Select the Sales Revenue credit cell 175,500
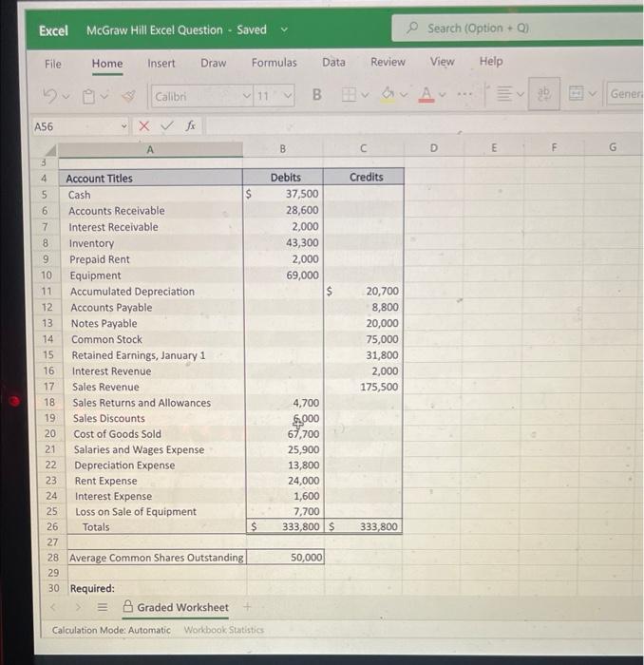 [x=364, y=387]
